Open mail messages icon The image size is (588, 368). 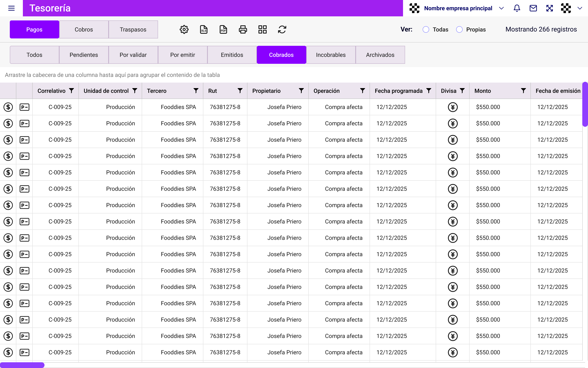pyautogui.click(x=533, y=8)
